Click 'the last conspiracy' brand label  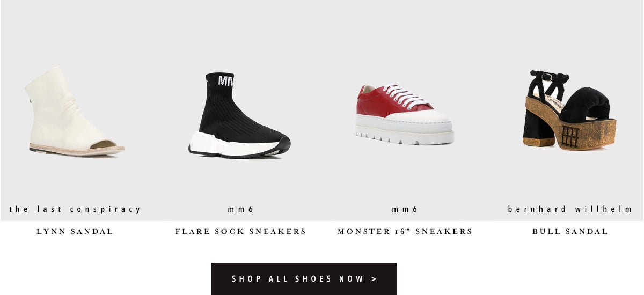(x=75, y=209)
